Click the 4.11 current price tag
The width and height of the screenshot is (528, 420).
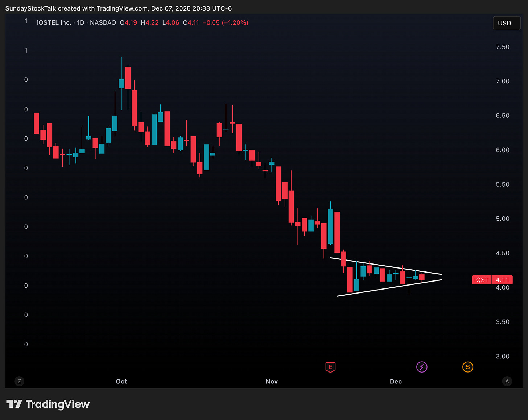tap(503, 280)
